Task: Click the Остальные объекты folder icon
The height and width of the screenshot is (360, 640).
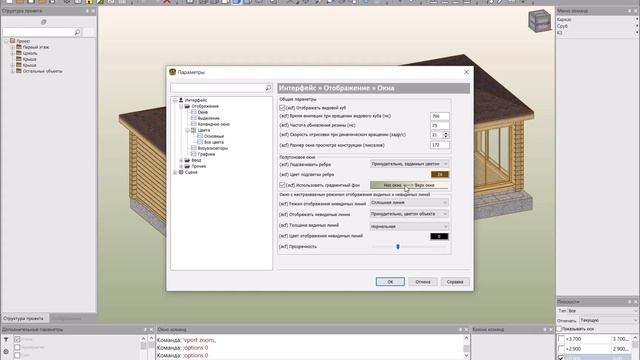Action: 19,71
